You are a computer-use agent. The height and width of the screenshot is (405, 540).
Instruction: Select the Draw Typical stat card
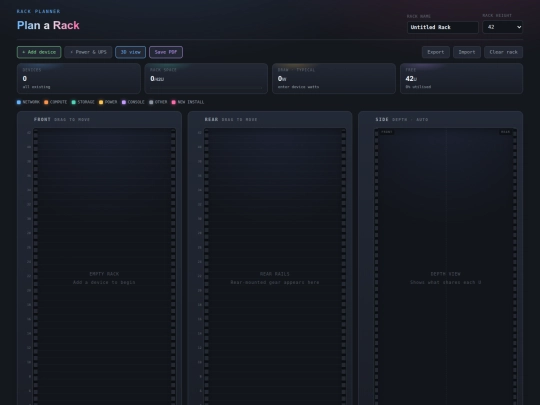click(334, 79)
